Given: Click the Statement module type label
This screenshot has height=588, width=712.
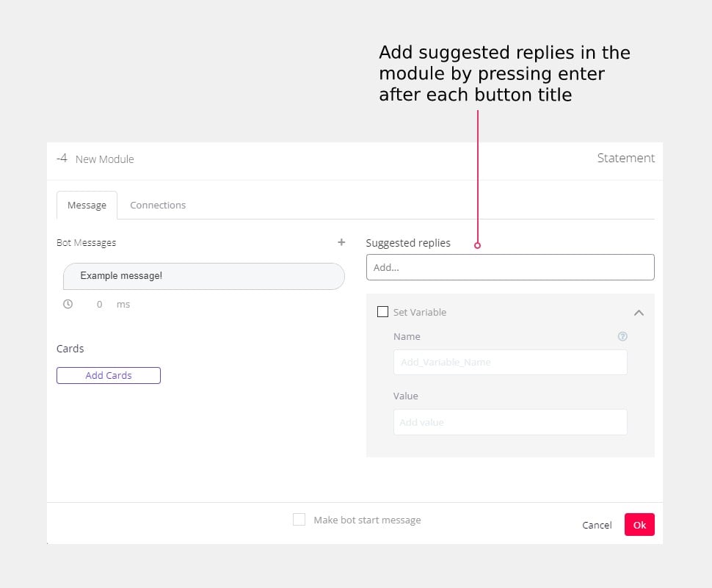Looking at the screenshot, I should [x=626, y=158].
